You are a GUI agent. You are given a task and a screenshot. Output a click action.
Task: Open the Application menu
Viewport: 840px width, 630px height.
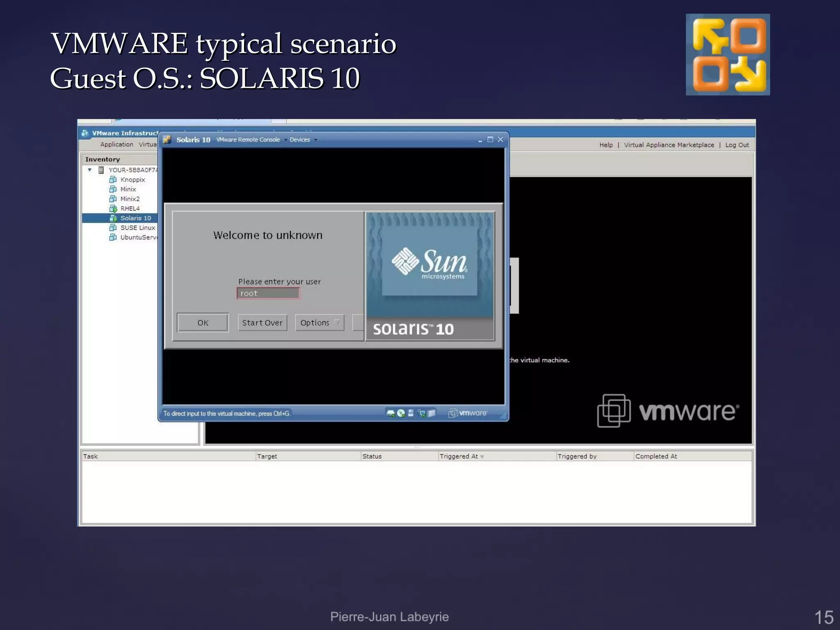pyautogui.click(x=116, y=144)
